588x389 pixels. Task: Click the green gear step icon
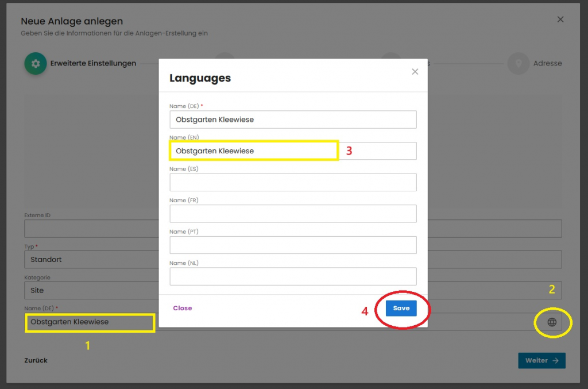point(35,63)
